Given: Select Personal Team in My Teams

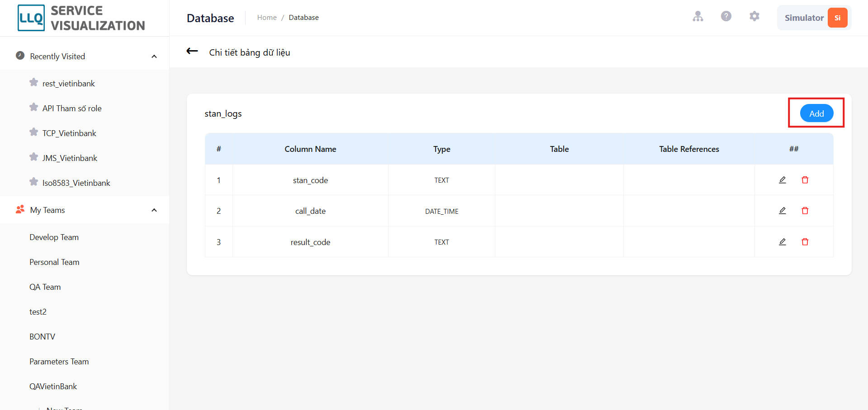Looking at the screenshot, I should point(54,262).
